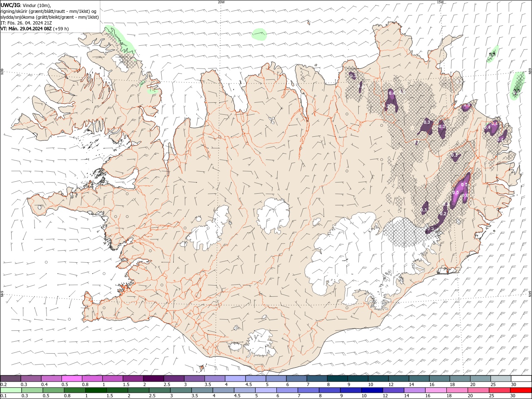The image size is (532, 399).
Task: Click upper legend swatch labeled 9
Action: tap(357, 378)
